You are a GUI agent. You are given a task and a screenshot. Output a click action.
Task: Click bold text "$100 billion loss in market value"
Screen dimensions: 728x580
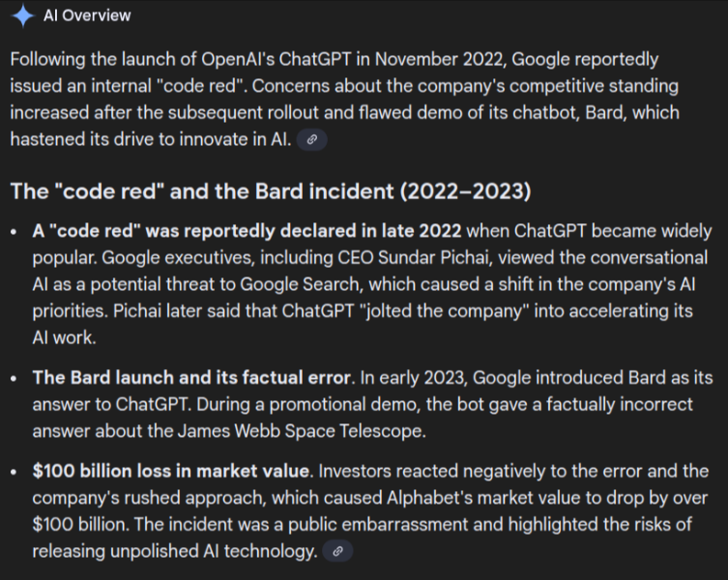[x=171, y=472]
